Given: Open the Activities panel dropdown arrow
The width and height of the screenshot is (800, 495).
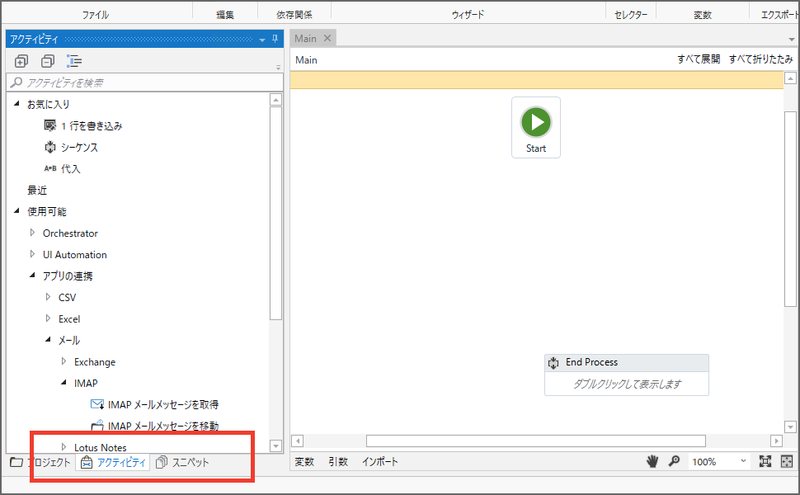Looking at the screenshot, I should point(262,40).
